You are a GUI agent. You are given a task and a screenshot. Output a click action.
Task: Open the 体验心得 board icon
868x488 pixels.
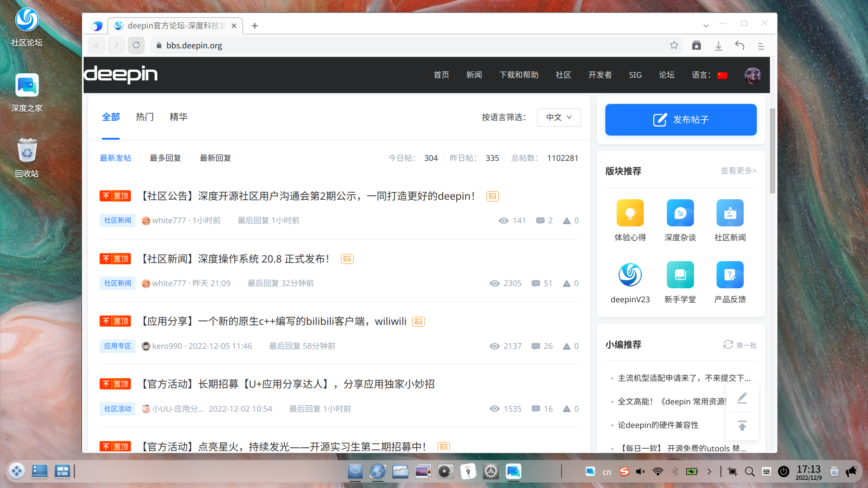(630, 213)
